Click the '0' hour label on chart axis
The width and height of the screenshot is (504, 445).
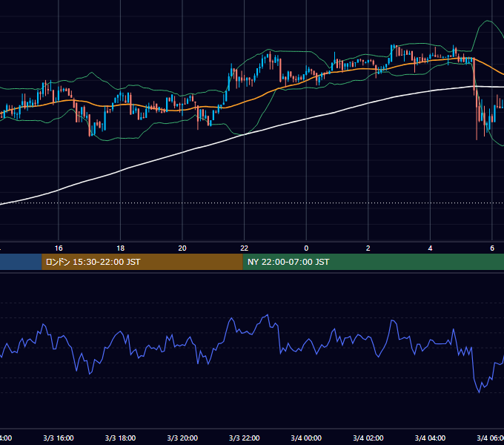click(x=306, y=248)
